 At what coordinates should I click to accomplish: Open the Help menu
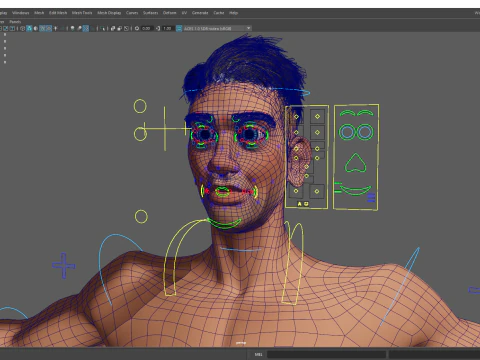233,13
